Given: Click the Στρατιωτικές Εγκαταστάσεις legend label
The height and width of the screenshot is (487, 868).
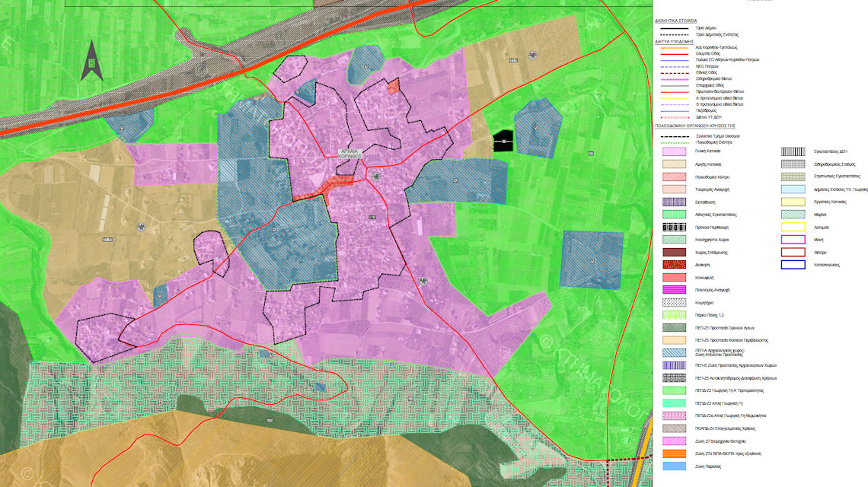Looking at the screenshot, I should (837, 177).
